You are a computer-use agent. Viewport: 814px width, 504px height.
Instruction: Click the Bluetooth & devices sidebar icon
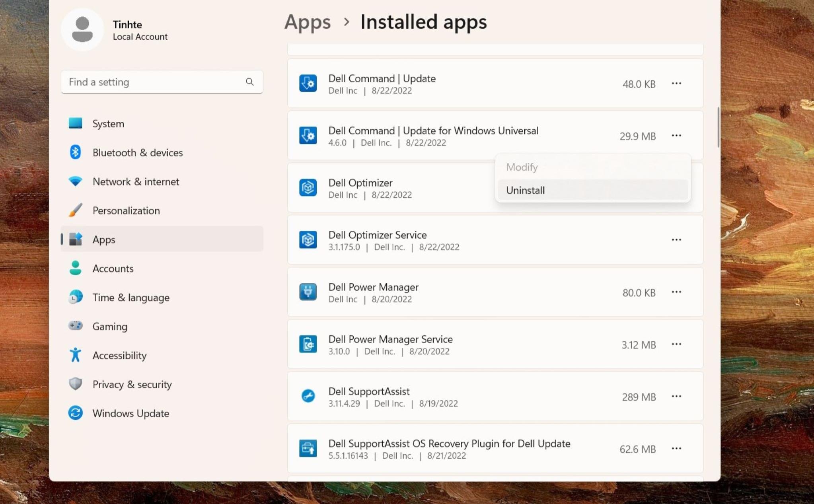coord(75,152)
